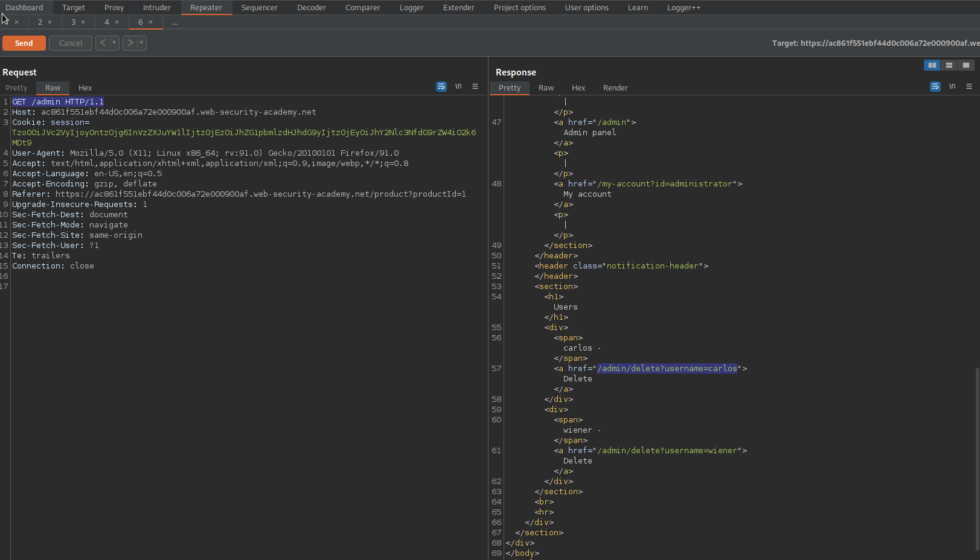Click 'Connection: close' header line
The width and height of the screenshot is (980, 560).
(53, 266)
